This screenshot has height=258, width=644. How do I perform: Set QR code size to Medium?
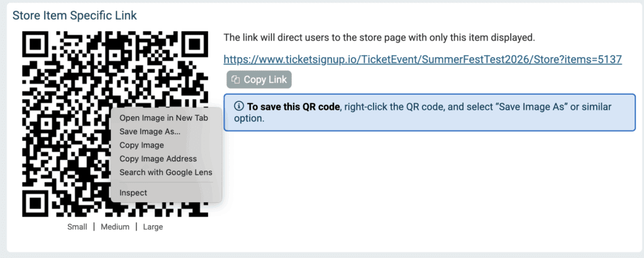[x=115, y=227]
